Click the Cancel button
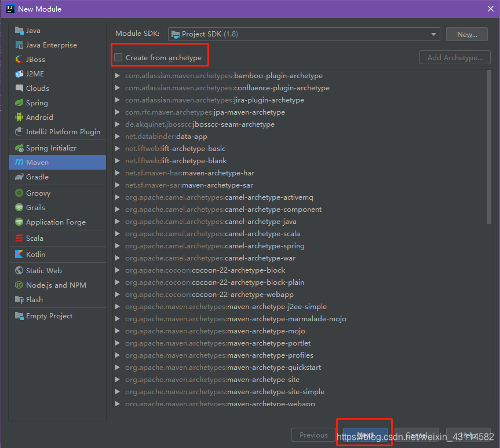500x448 pixels. [417, 435]
